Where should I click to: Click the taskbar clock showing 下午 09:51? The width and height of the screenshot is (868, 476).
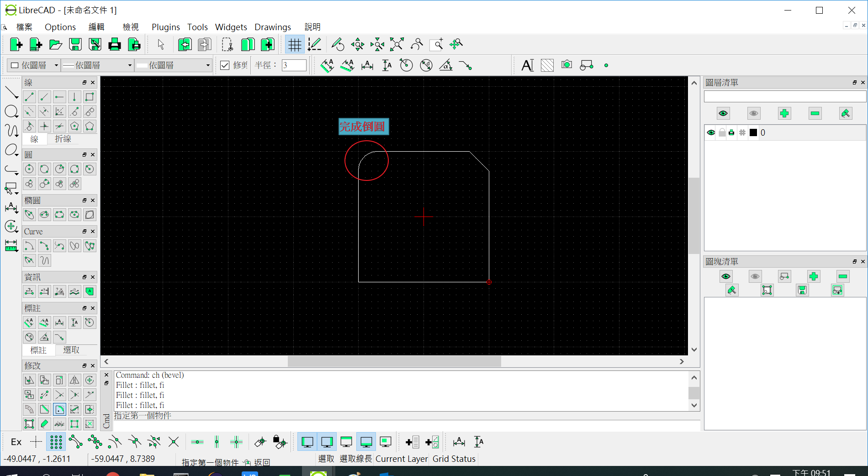click(811, 472)
